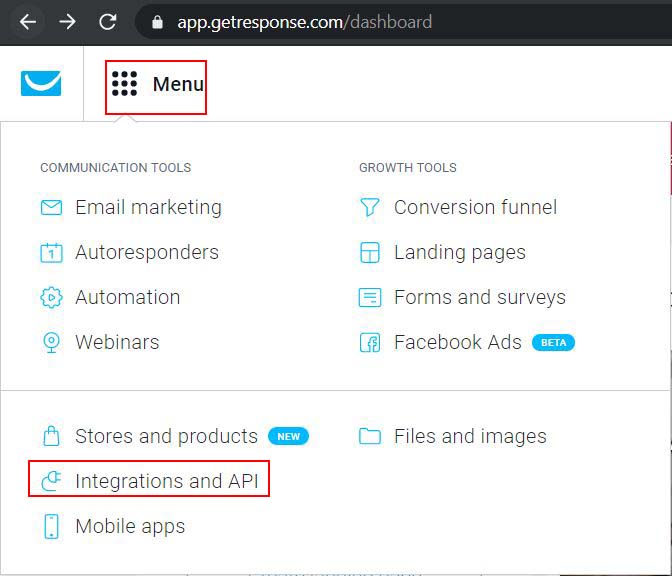This screenshot has width=672, height=576.
Task: Open Conversion funnel
Action: [x=476, y=207]
